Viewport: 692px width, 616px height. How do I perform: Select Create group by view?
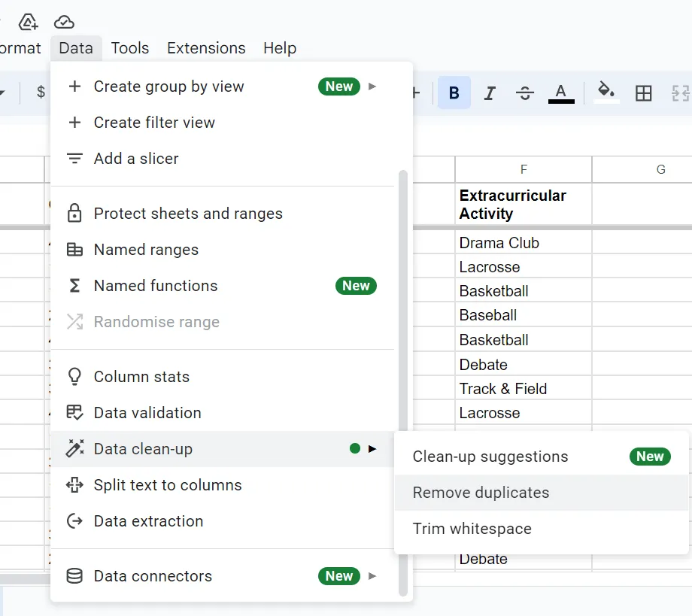223,86
